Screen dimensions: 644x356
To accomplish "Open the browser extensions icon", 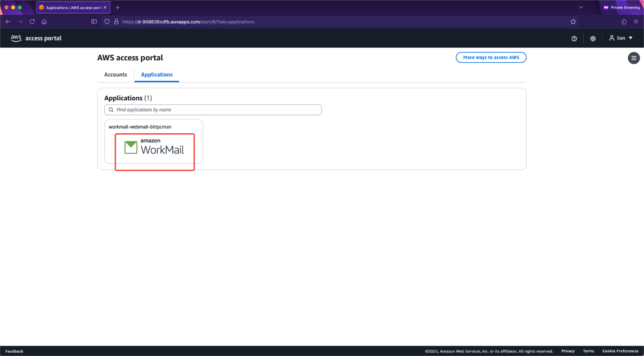I will (624, 22).
